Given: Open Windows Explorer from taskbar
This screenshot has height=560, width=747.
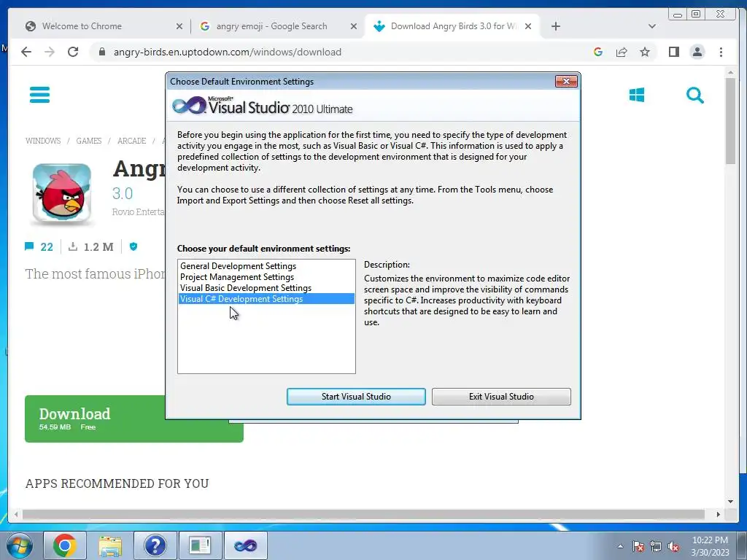Looking at the screenshot, I should (110, 545).
